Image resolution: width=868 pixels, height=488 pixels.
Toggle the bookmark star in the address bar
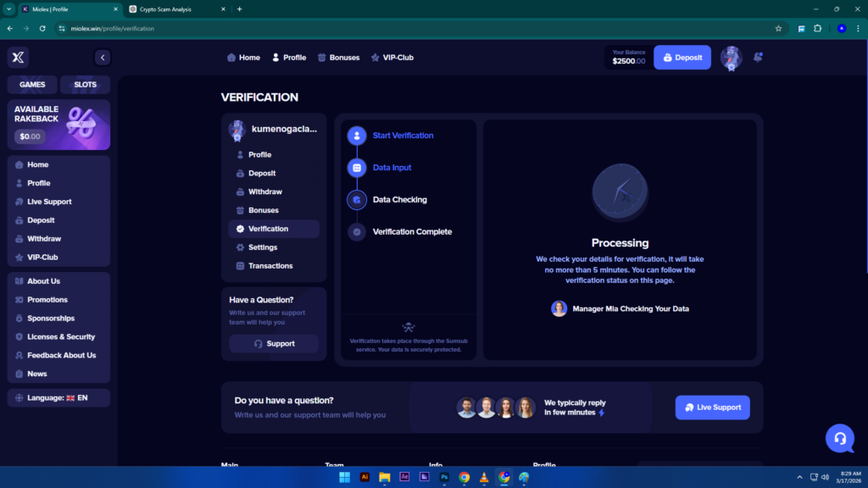(778, 28)
